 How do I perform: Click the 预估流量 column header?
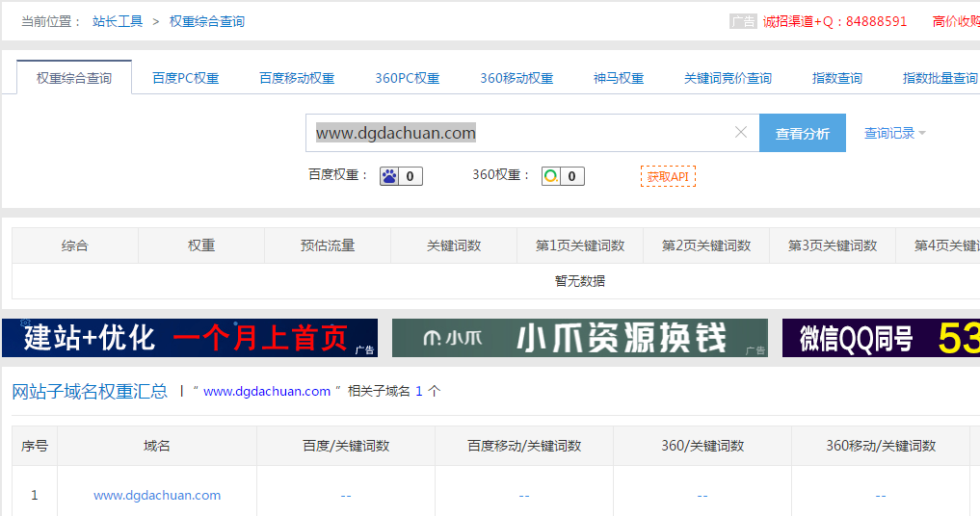[328, 245]
